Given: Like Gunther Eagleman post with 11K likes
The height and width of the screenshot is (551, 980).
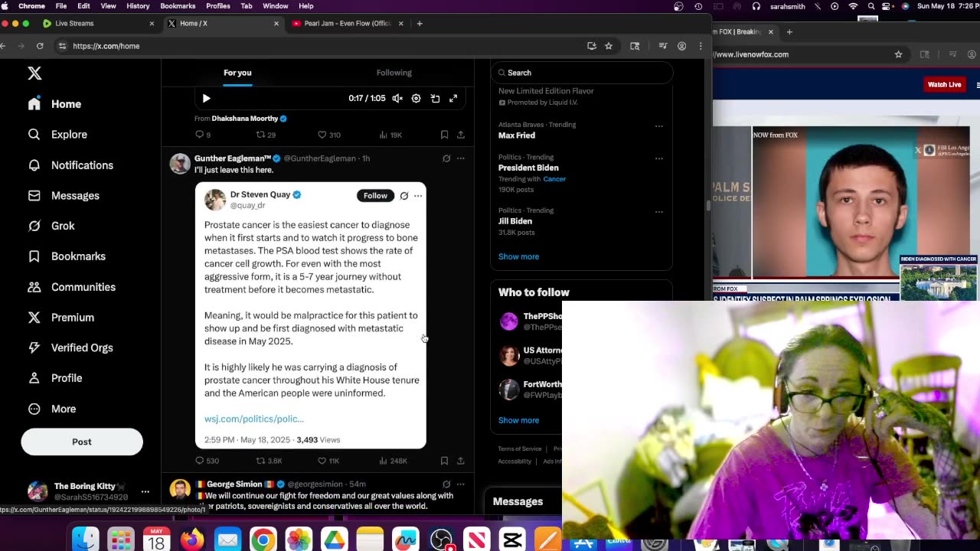Looking at the screenshot, I should 328,461.
